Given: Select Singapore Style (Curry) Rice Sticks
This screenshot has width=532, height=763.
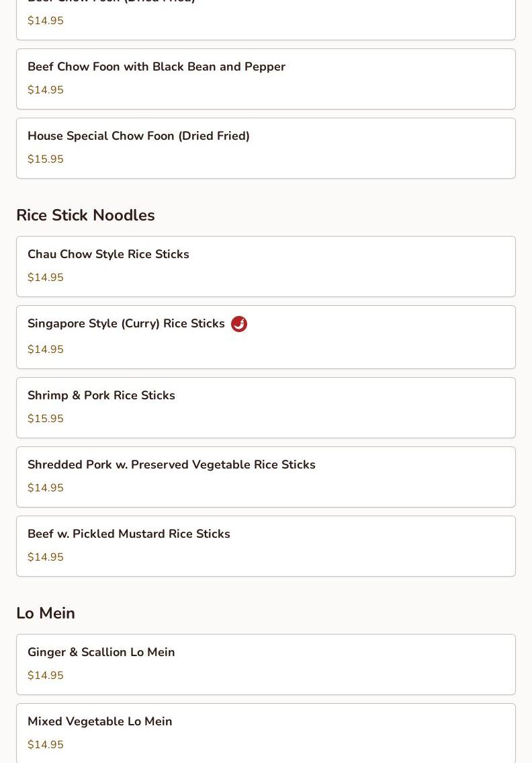Looking at the screenshot, I should click(126, 324).
